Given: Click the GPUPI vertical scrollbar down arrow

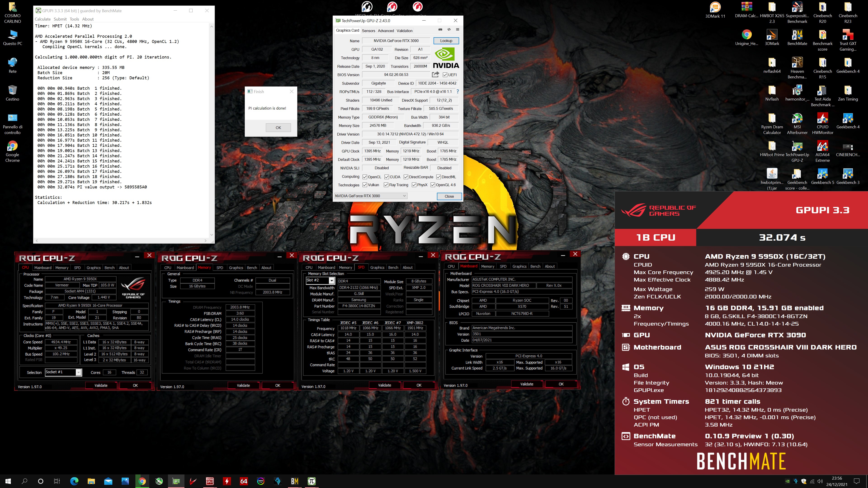Looking at the screenshot, I should [x=212, y=235].
